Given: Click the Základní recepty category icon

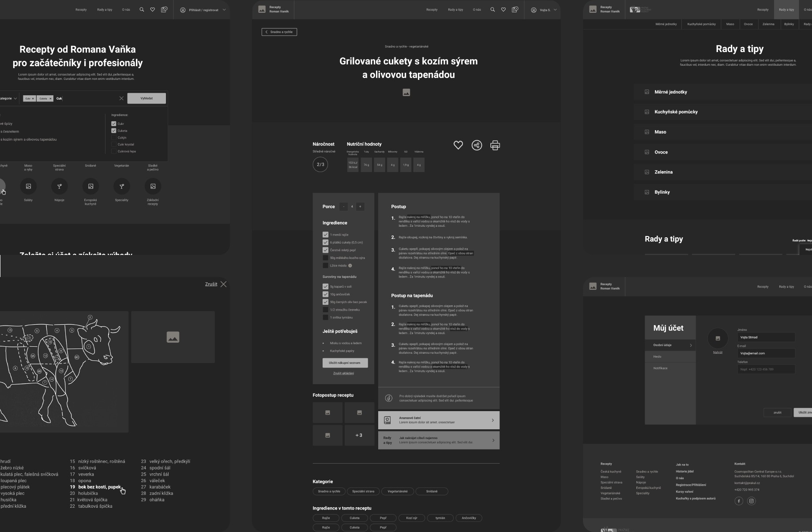Looking at the screenshot, I should click(153, 186).
